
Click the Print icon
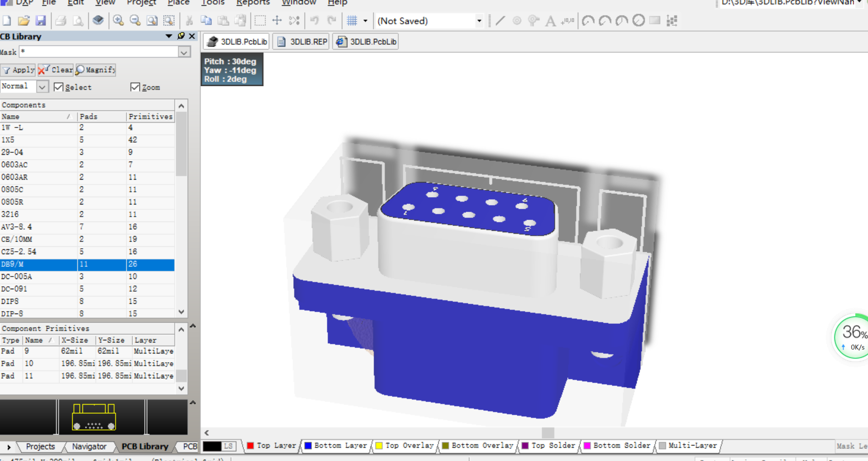coord(61,21)
